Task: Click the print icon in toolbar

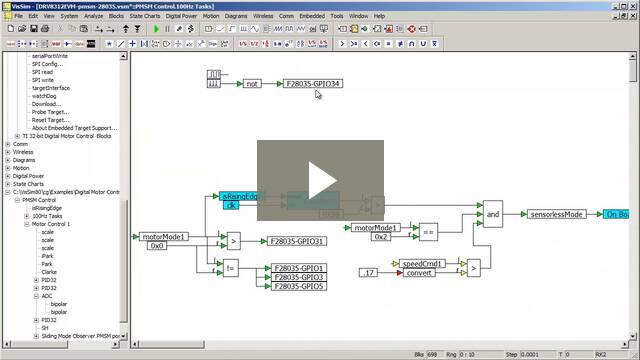Action: pyautogui.click(x=45, y=29)
